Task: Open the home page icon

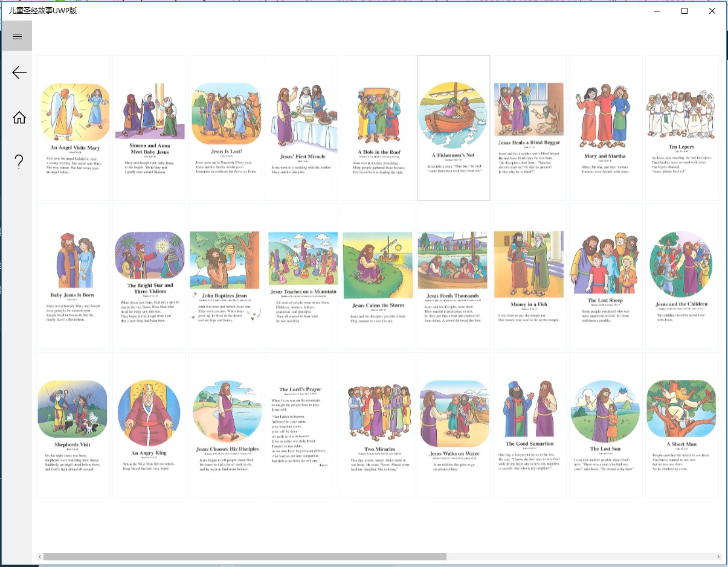Action: pyautogui.click(x=19, y=117)
